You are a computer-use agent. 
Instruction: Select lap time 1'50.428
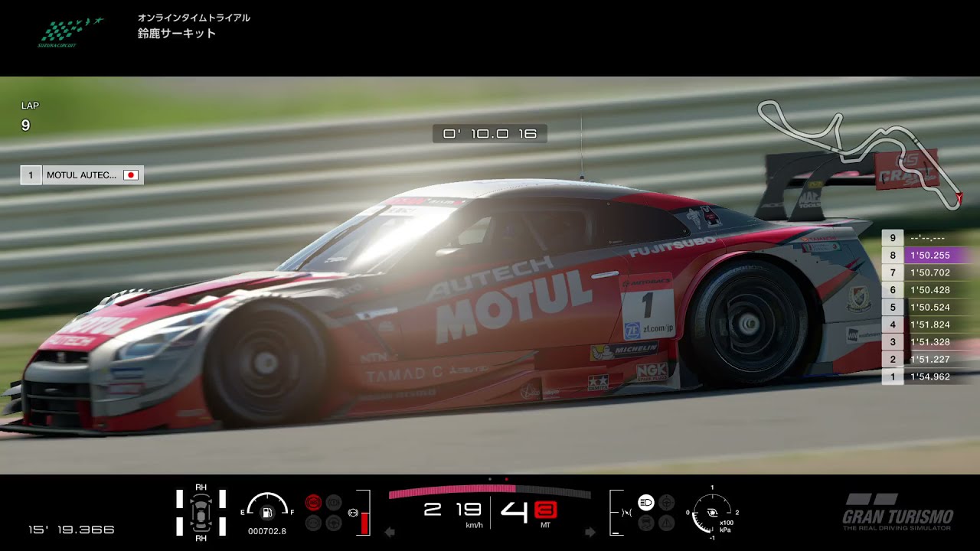930,290
